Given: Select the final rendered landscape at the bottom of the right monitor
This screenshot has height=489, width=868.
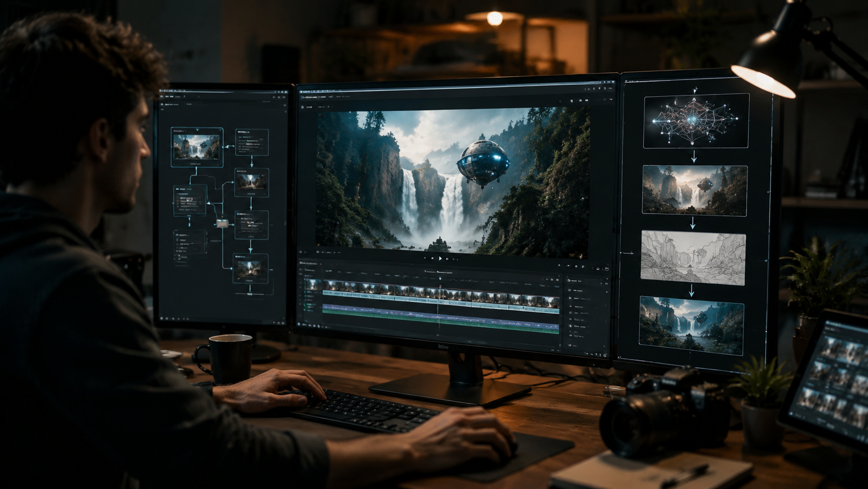Looking at the screenshot, I should pos(691,326).
